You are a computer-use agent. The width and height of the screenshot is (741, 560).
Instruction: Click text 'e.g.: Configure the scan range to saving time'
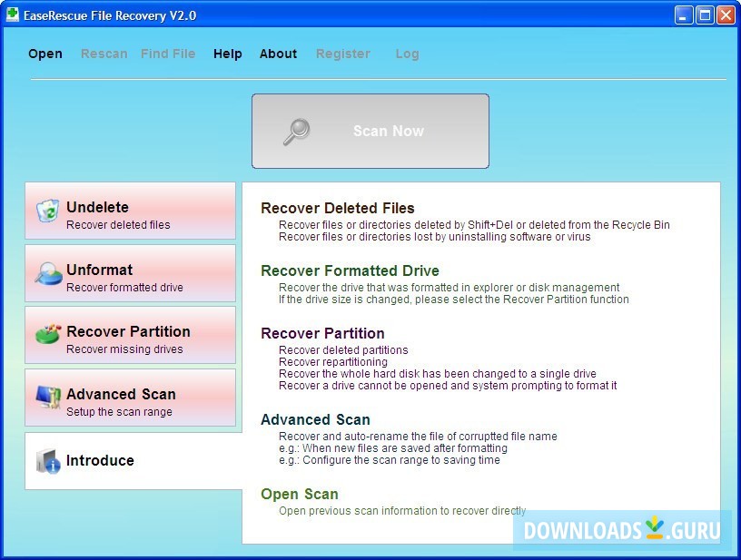389,460
